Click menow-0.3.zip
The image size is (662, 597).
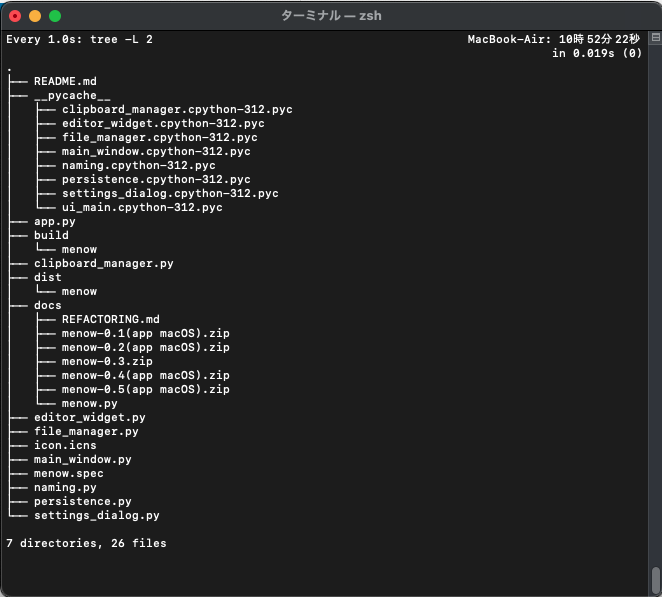click(x=107, y=361)
